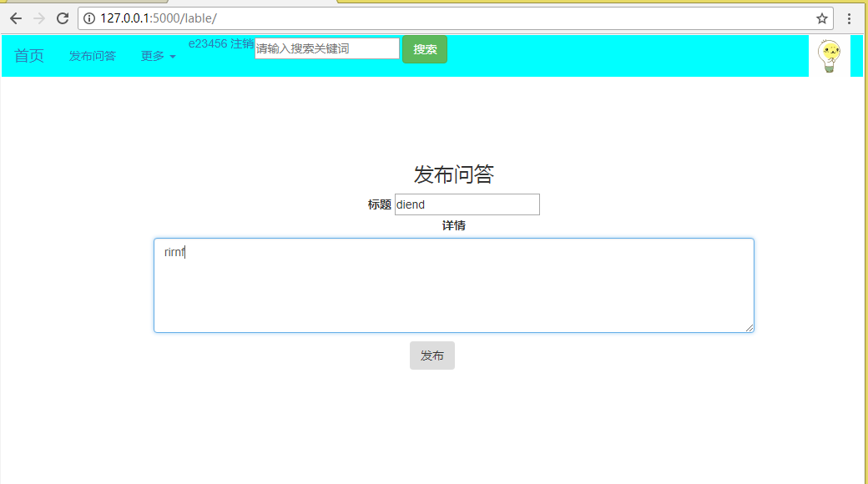This screenshot has height=484, width=868.
Task: Open 发布问答 in the navigation bar
Action: (93, 56)
